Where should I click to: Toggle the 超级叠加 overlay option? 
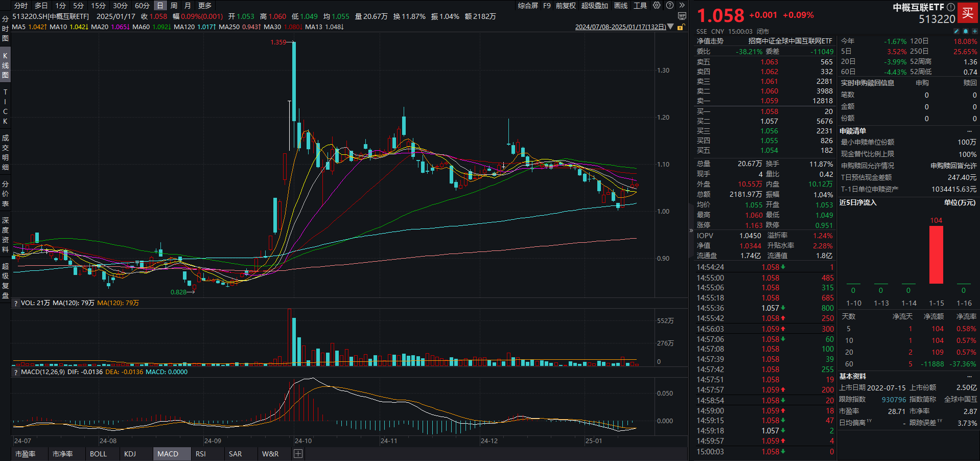point(594,6)
